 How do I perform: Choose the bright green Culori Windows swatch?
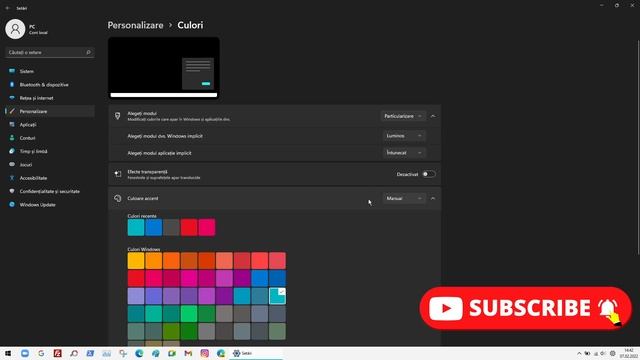click(x=189, y=313)
